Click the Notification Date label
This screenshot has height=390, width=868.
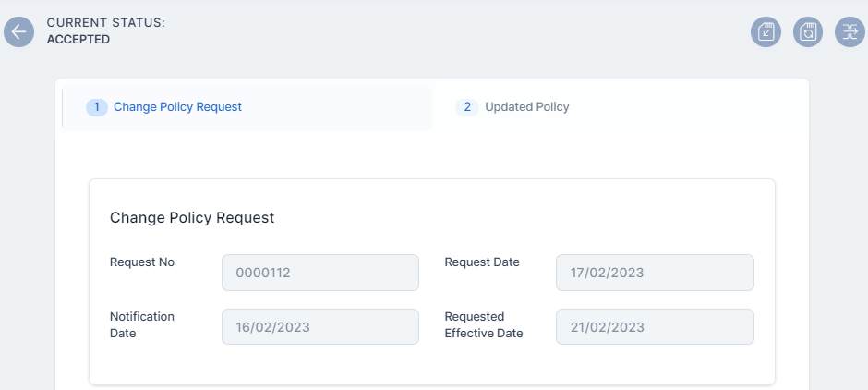pos(142,324)
